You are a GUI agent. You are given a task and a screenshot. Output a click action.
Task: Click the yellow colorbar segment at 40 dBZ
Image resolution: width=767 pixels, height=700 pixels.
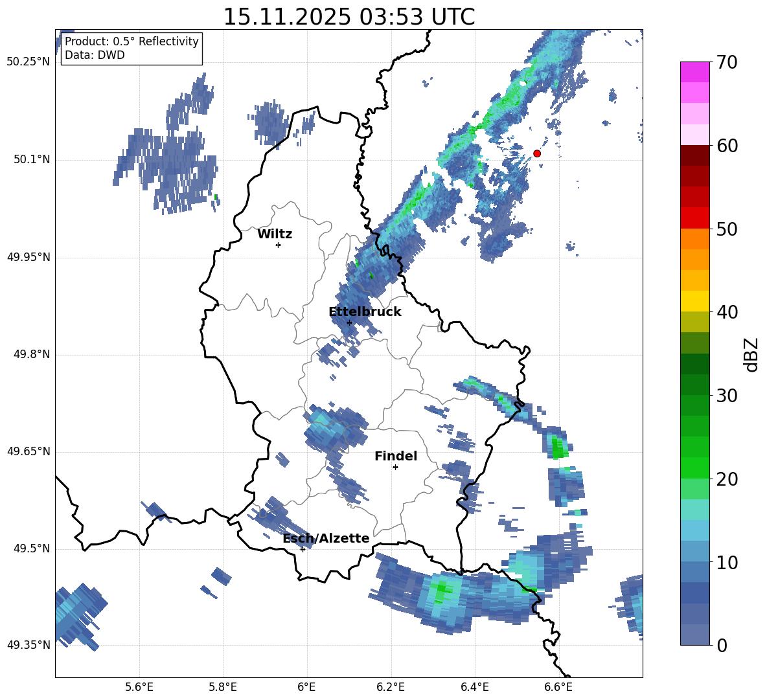point(694,302)
